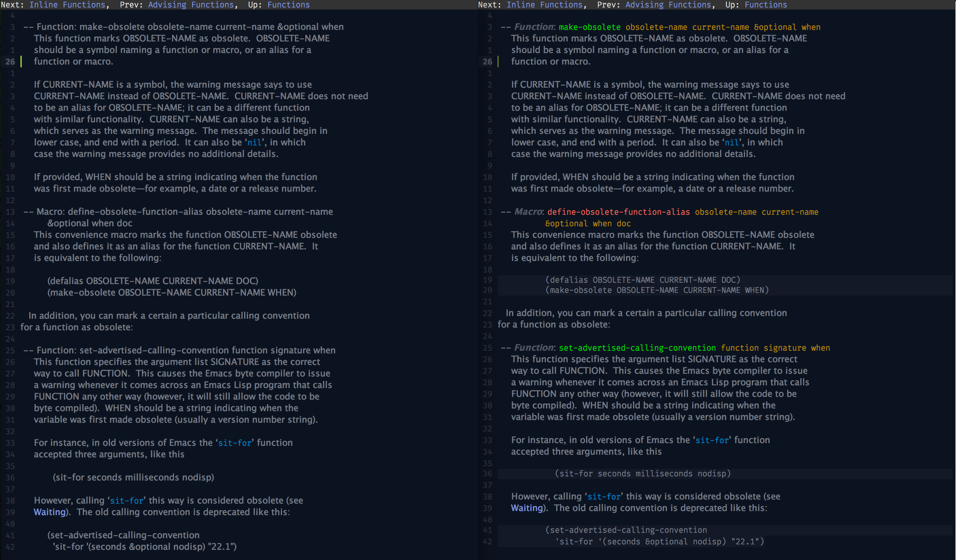Click current line number 26 in left pane
958x560 pixels.
10,62
